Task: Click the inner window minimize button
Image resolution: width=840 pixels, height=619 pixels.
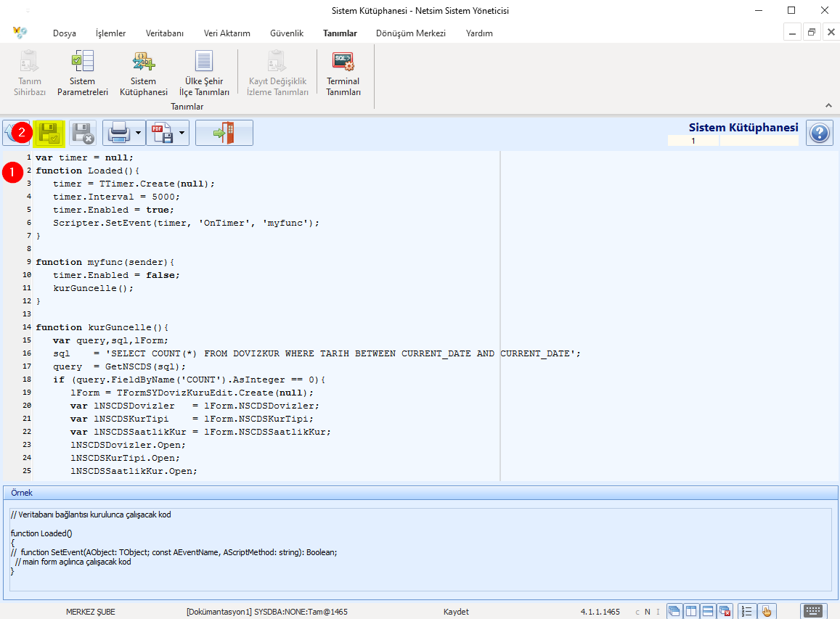Action: [x=792, y=32]
